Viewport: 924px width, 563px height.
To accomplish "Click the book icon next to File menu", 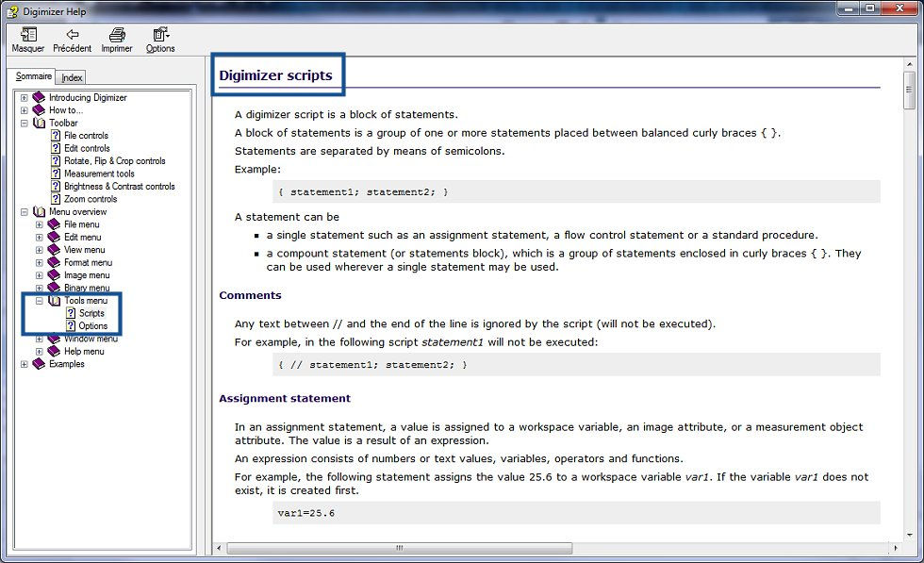I will 54,224.
